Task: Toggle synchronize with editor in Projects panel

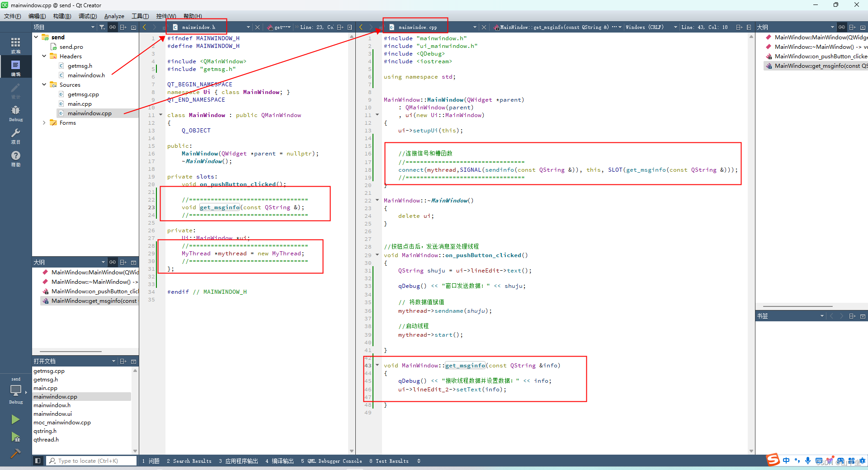Action: coord(113,27)
